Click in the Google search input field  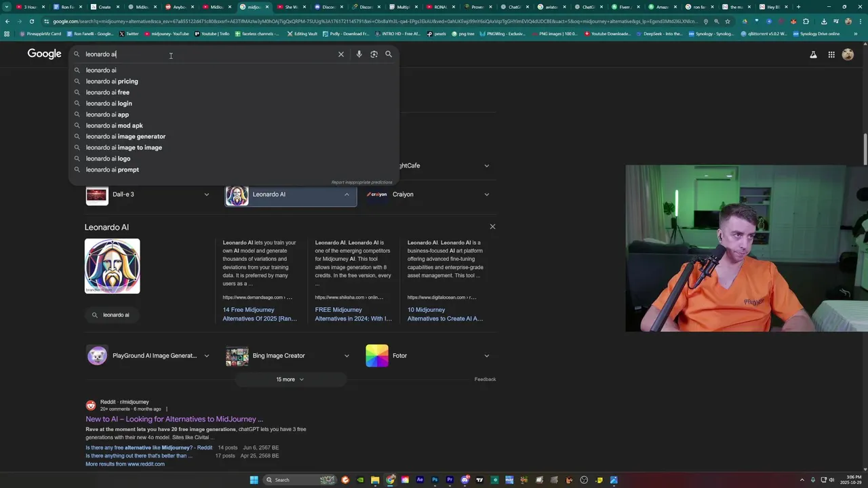tap(210, 54)
